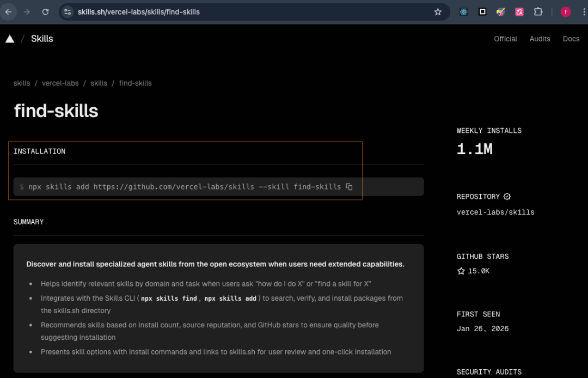Click the browser forward arrow
Image resolution: width=588 pixels, height=378 pixels.
[27, 12]
